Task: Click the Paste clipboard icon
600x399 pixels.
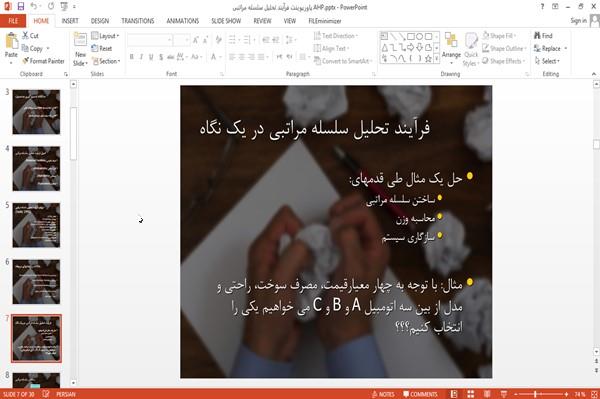Action: [11, 41]
